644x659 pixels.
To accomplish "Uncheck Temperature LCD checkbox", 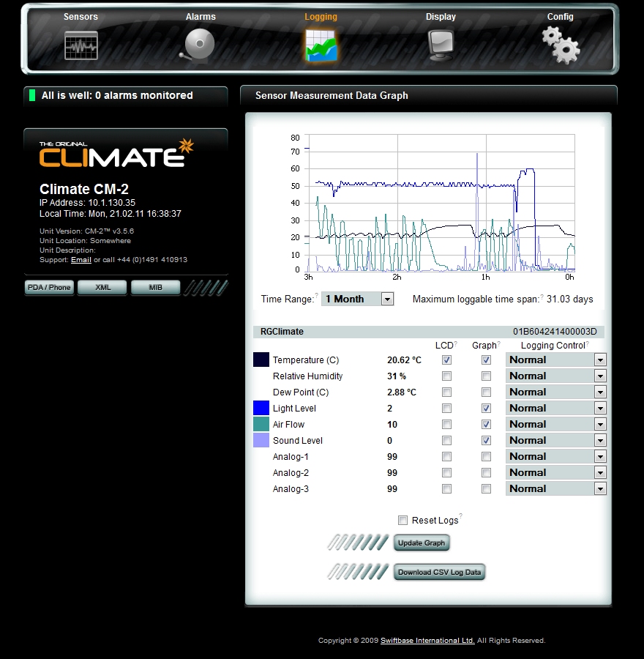I will (x=446, y=360).
